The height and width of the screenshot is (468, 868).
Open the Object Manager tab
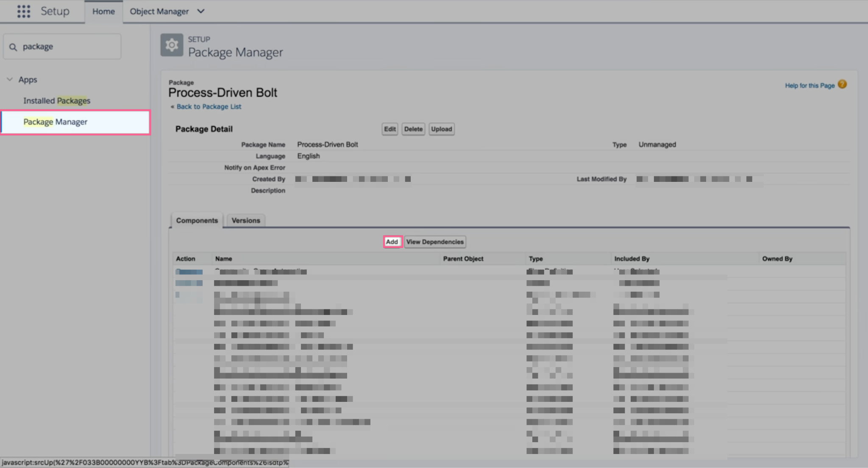click(159, 11)
